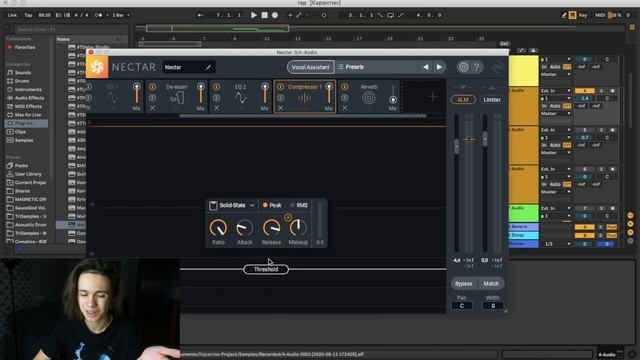Toggle De-esser module power button
This screenshot has height=360, width=640.
coord(152,87)
